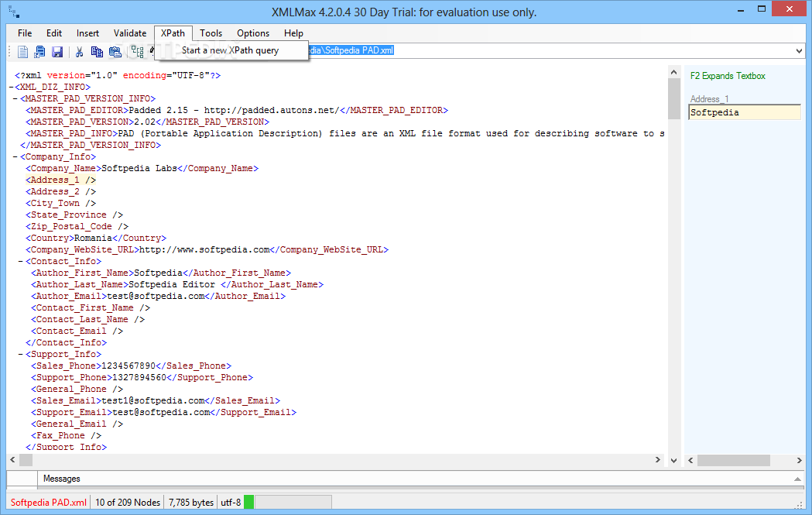The width and height of the screenshot is (812, 515).
Task: Click the editor's vertical scrollbar up arrow
Action: pyautogui.click(x=673, y=72)
